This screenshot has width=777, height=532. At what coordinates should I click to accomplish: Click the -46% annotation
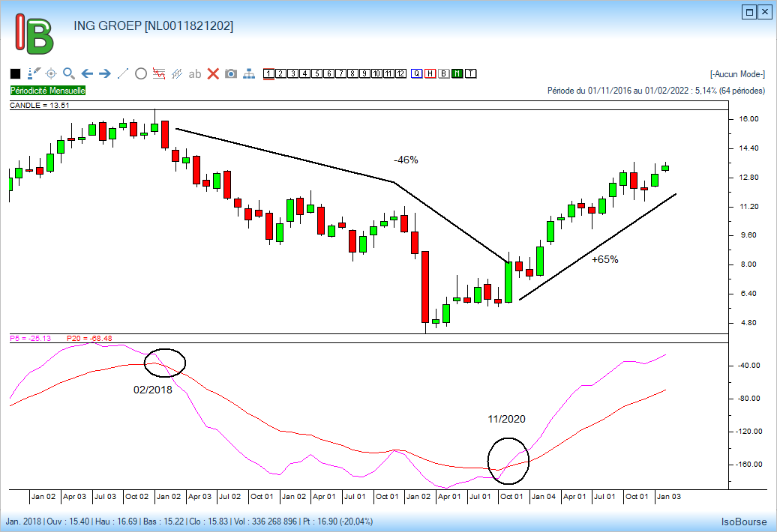click(x=406, y=160)
